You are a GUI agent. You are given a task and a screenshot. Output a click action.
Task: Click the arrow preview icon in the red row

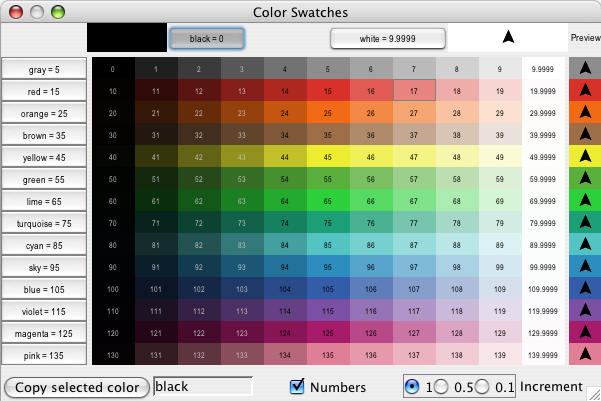coord(584,91)
